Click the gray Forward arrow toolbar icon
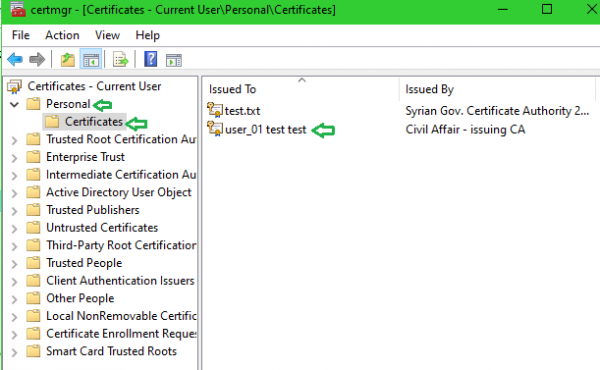 (37, 59)
